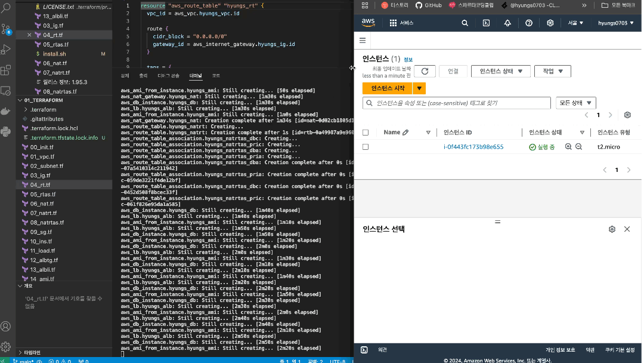Edit the Name column pencil icon
This screenshot has height=363, width=644.
(405, 133)
